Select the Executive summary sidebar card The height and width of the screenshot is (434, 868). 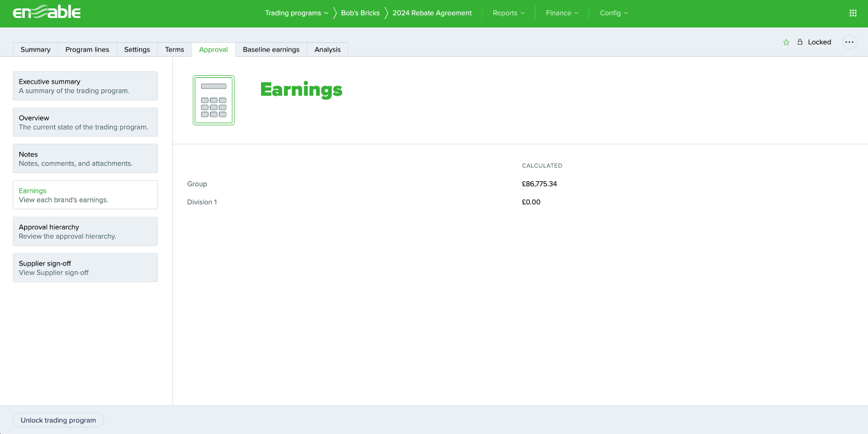(85, 85)
